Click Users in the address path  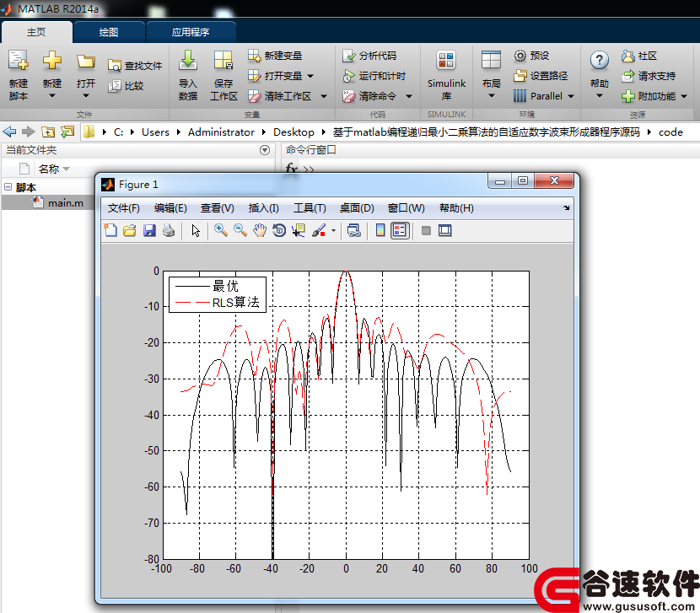[x=155, y=132]
